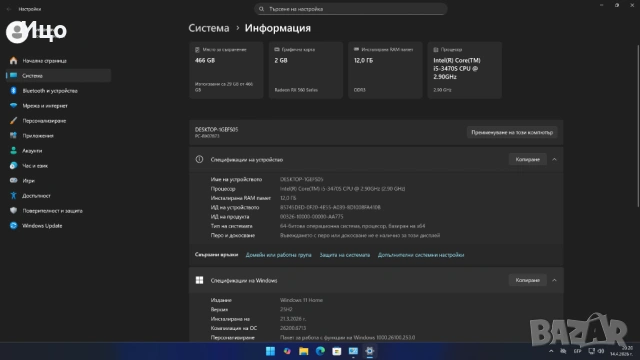
Task: Open Bluetooth и устройства icon
Action: tap(13, 91)
